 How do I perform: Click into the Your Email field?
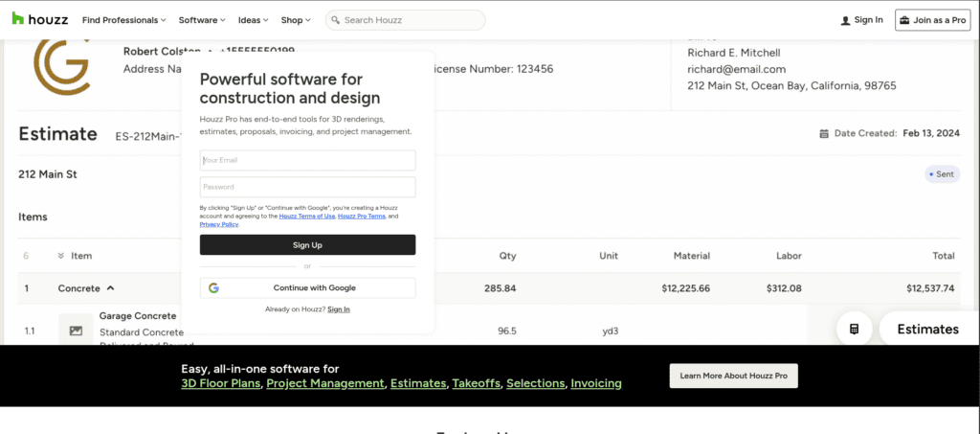tap(307, 160)
